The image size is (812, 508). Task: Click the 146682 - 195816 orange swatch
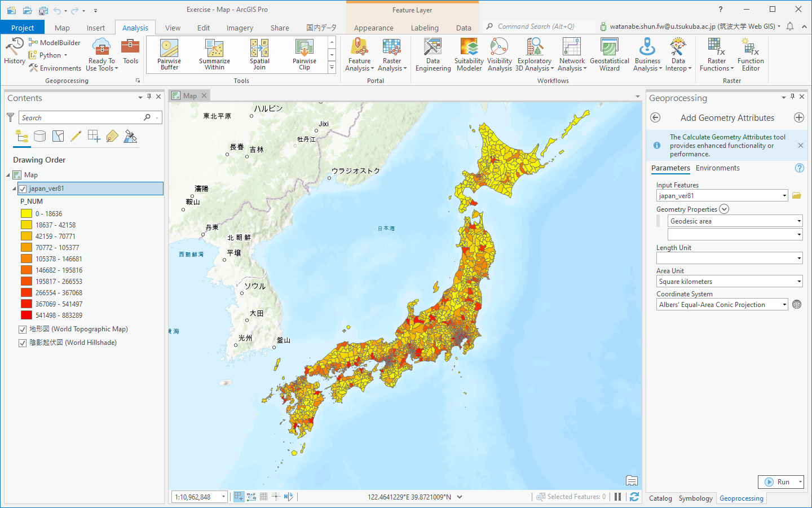point(26,270)
